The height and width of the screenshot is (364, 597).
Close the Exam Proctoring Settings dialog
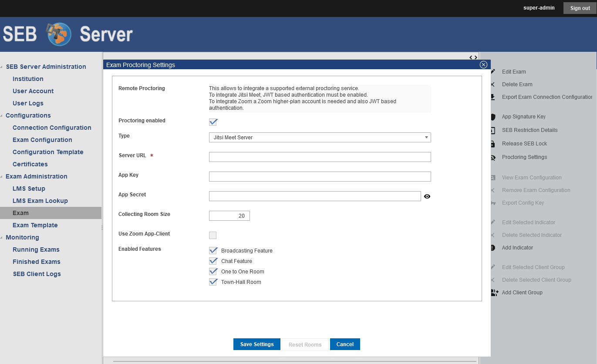[x=483, y=65]
